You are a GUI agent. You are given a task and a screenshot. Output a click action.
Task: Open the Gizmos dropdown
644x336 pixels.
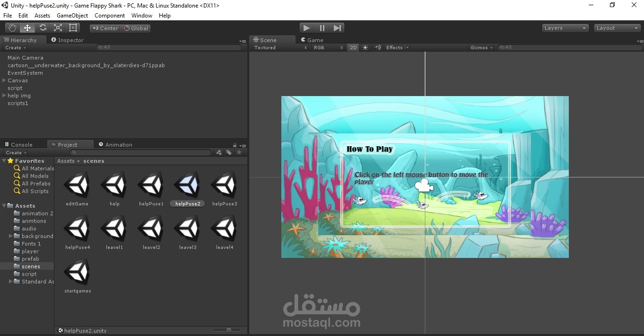[x=481, y=47]
